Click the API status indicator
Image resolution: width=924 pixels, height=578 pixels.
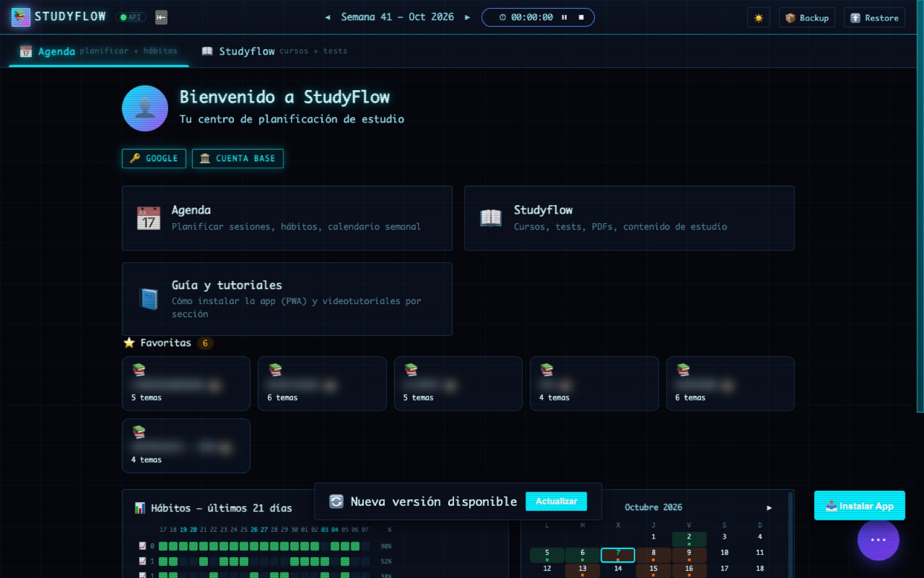[x=131, y=17]
